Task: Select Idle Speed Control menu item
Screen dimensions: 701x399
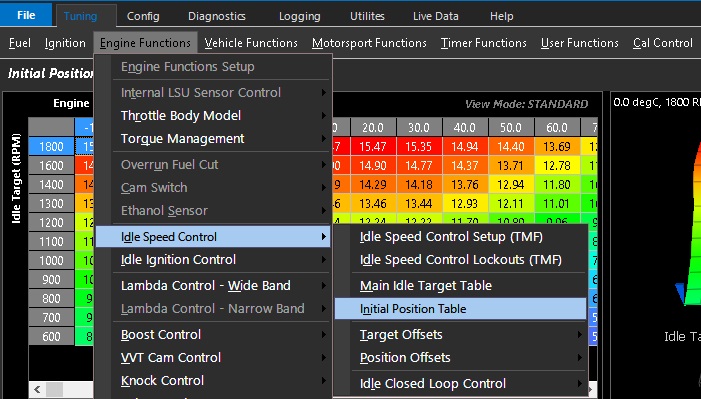Action: 213,237
